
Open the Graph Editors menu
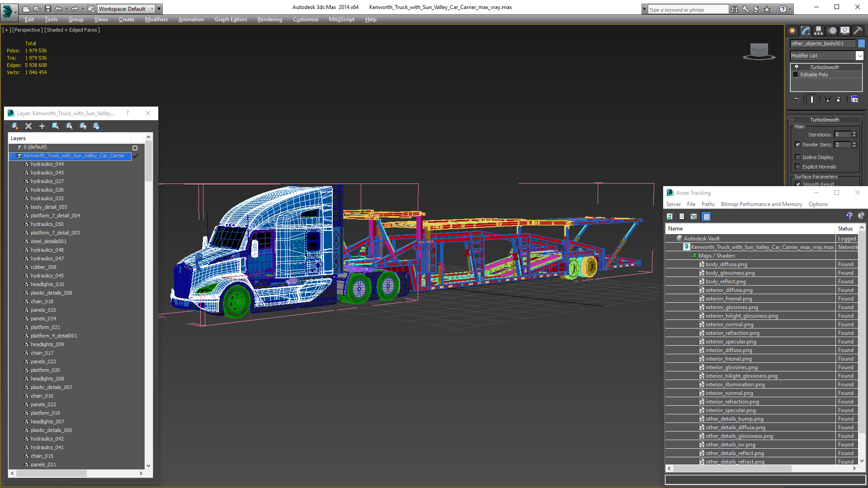pos(231,19)
